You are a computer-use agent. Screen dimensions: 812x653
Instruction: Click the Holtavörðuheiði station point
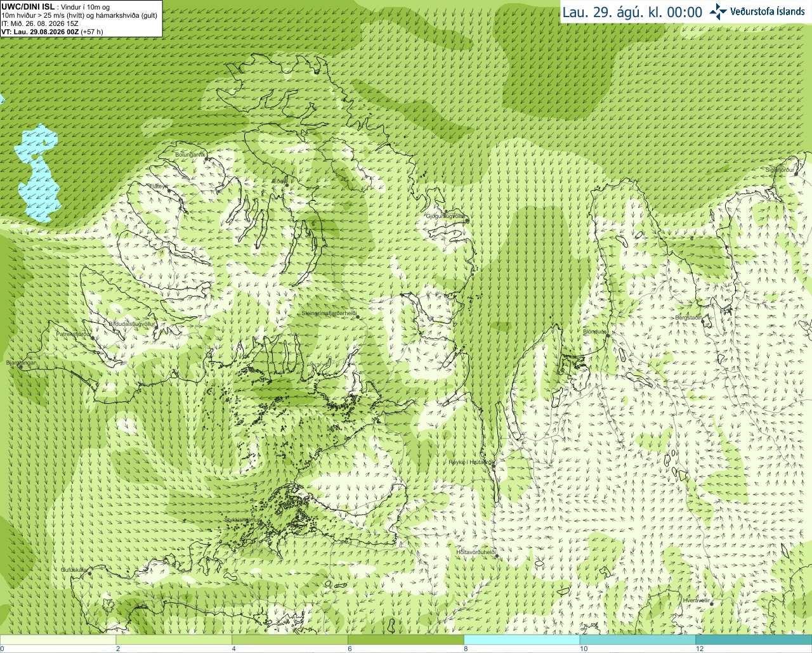pyautogui.click(x=497, y=556)
